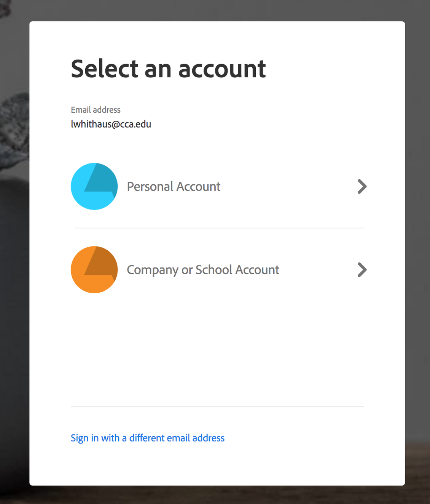Click the divider line between the account options

click(x=219, y=228)
